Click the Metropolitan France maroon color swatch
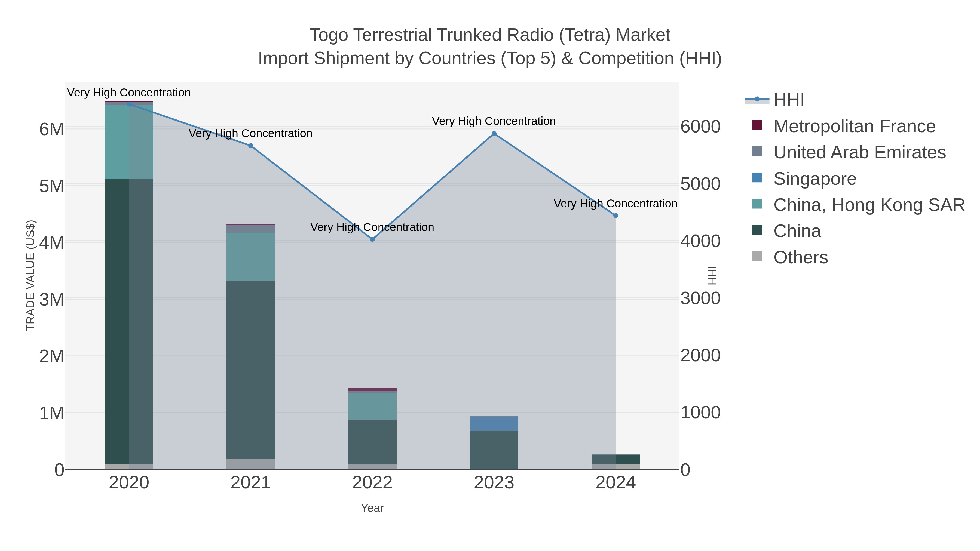The image size is (980, 551). pos(757,125)
